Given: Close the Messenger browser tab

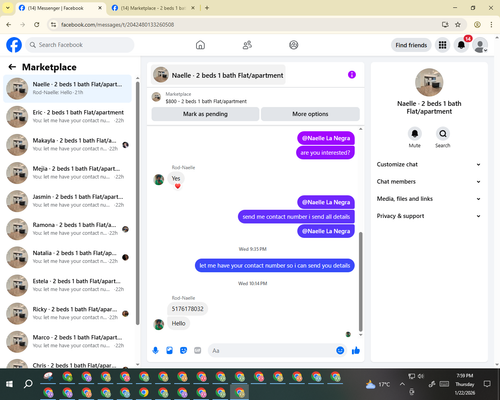Looking at the screenshot, I should (x=100, y=8).
